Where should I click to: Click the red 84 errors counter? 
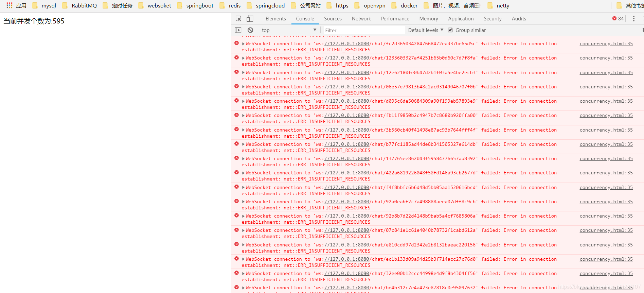coord(618,19)
